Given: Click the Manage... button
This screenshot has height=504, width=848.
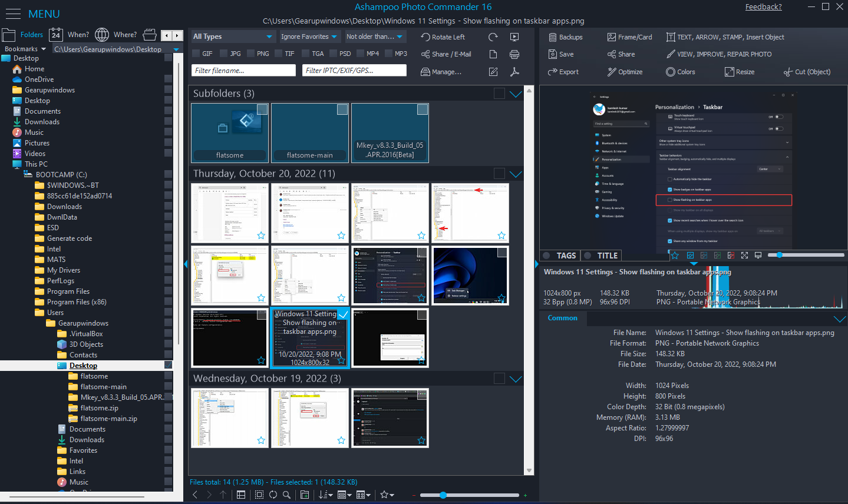Looking at the screenshot, I should (441, 72).
